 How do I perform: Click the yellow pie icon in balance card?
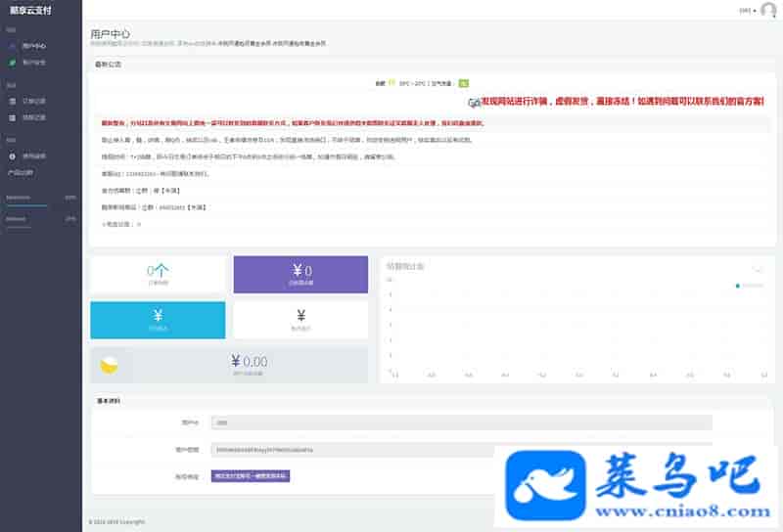pos(109,366)
